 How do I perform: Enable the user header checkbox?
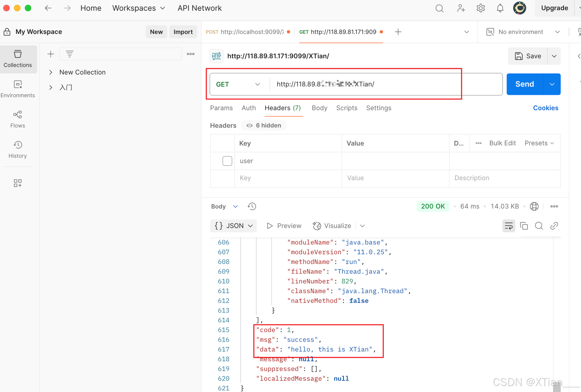coord(227,161)
